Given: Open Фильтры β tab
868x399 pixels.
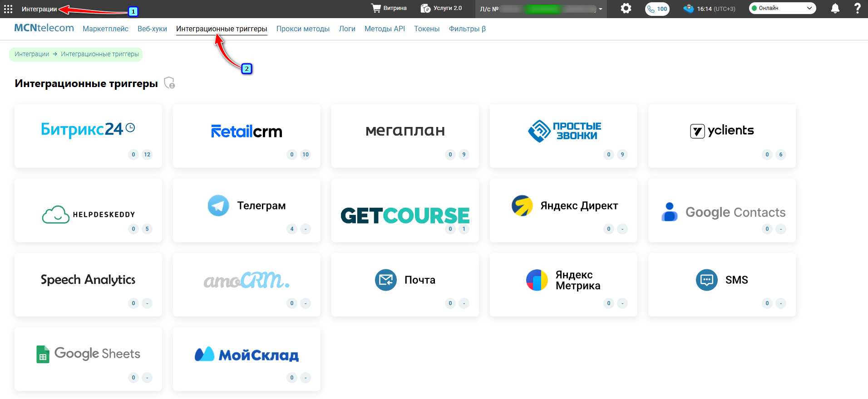Looking at the screenshot, I should point(467,29).
